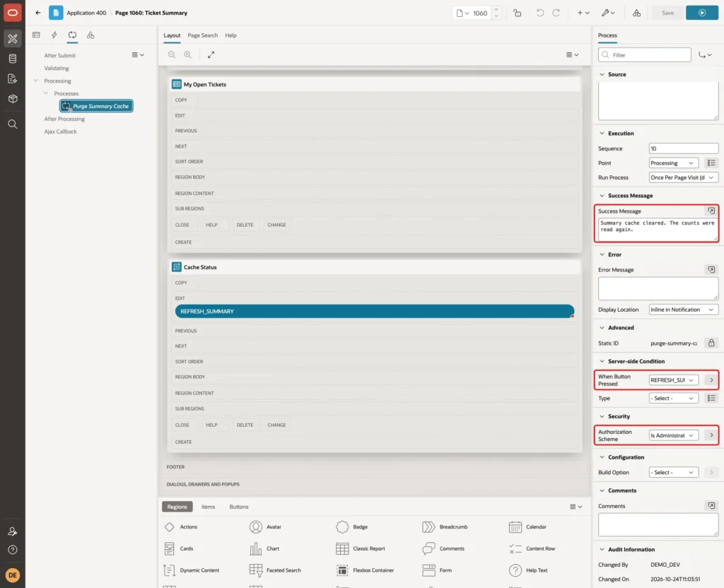
Task: Go to REFRESH_SUMMARY button arrow
Action: pos(711,380)
